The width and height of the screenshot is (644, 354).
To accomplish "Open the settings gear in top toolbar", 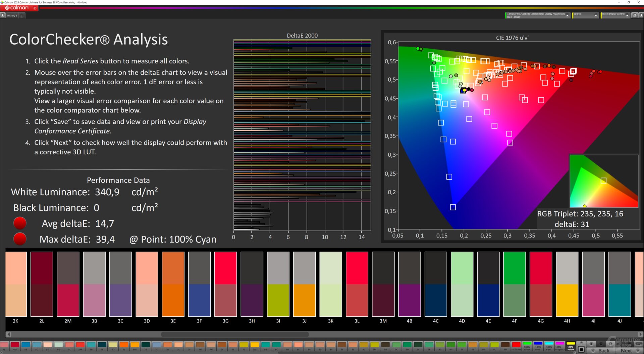I will point(634,15).
